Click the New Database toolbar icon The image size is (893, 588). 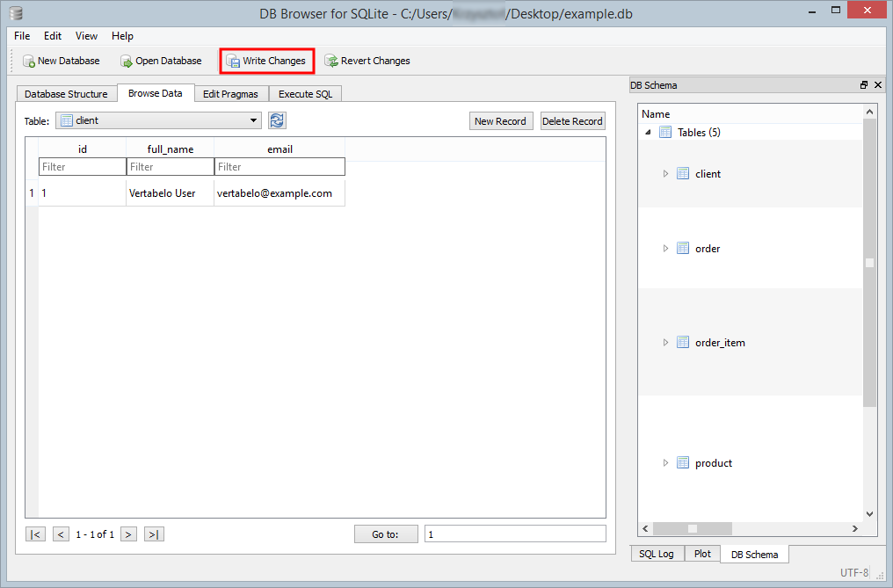pos(29,62)
